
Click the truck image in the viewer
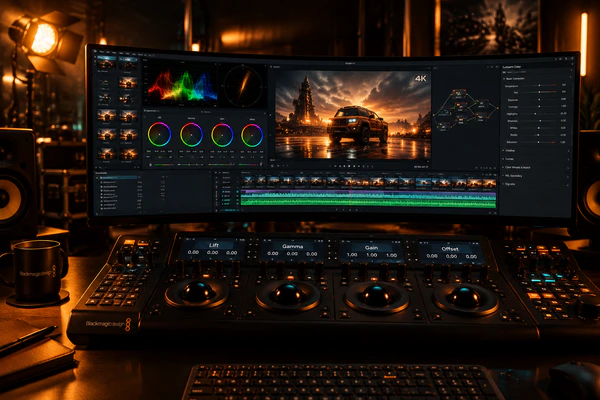pos(357,124)
